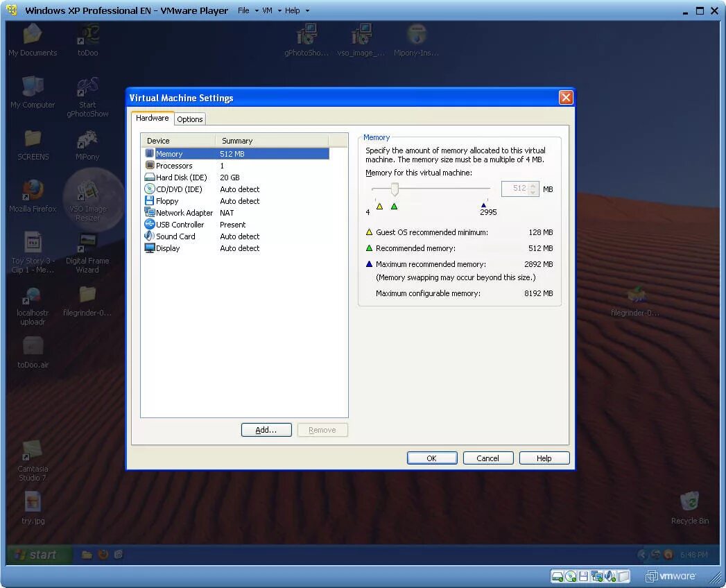This screenshot has width=726, height=588.
Task: Select the Display device icon
Action: 149,248
